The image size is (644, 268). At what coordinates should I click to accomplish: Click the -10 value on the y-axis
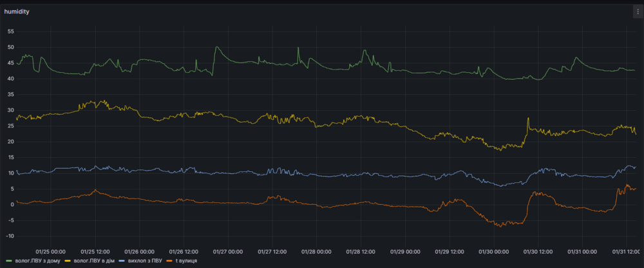tap(11, 236)
